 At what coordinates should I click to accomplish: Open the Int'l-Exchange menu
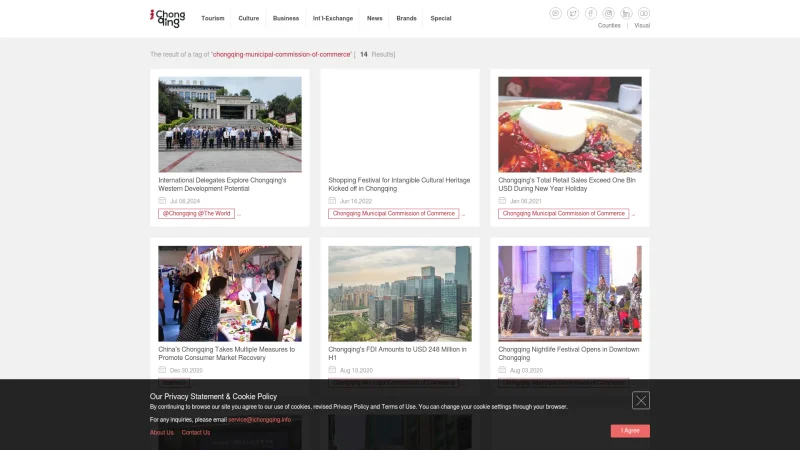pyautogui.click(x=333, y=18)
